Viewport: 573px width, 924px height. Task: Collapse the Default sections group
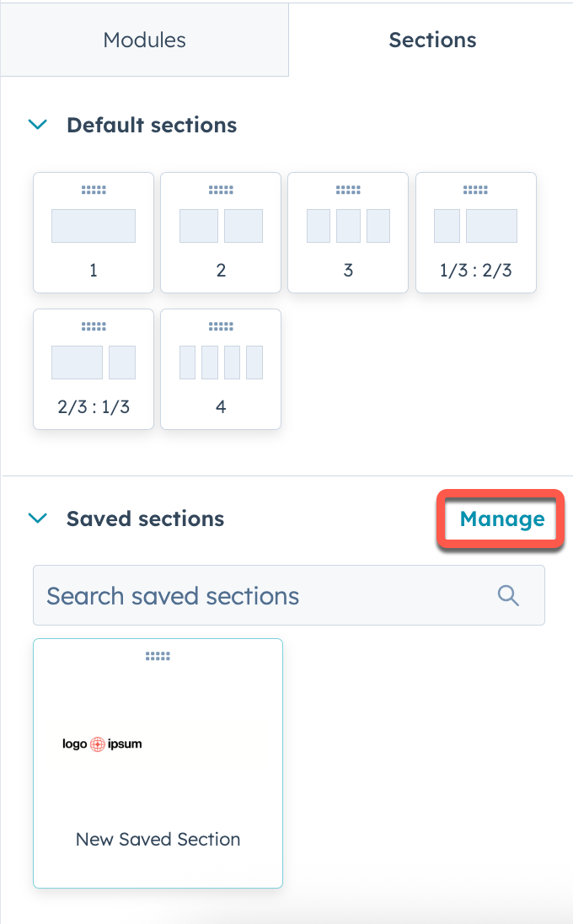click(x=38, y=124)
